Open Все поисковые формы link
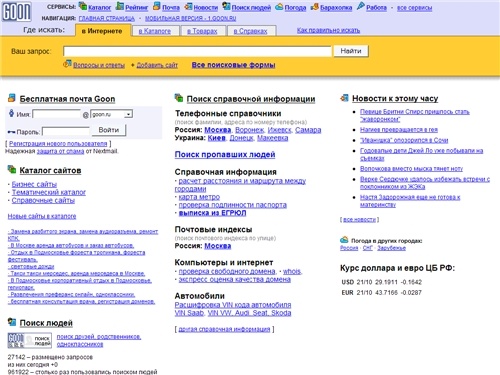Viewport: 500px width, 375px height. click(233, 65)
